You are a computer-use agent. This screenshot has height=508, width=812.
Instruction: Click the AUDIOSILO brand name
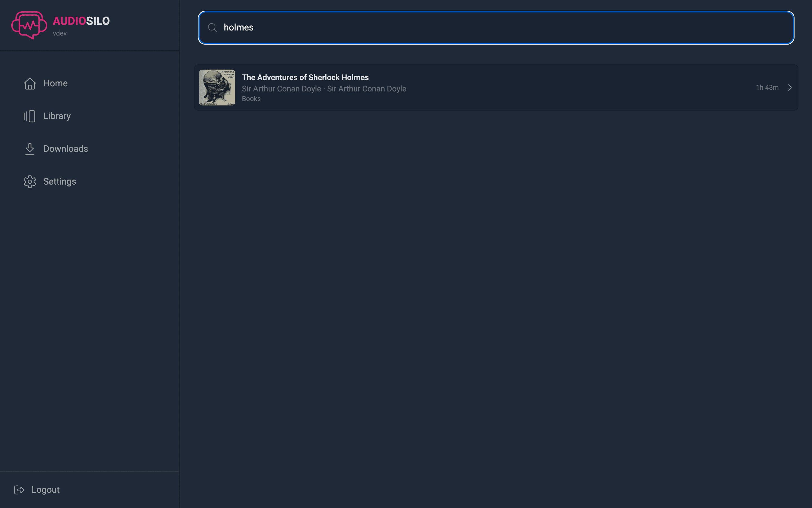81,21
